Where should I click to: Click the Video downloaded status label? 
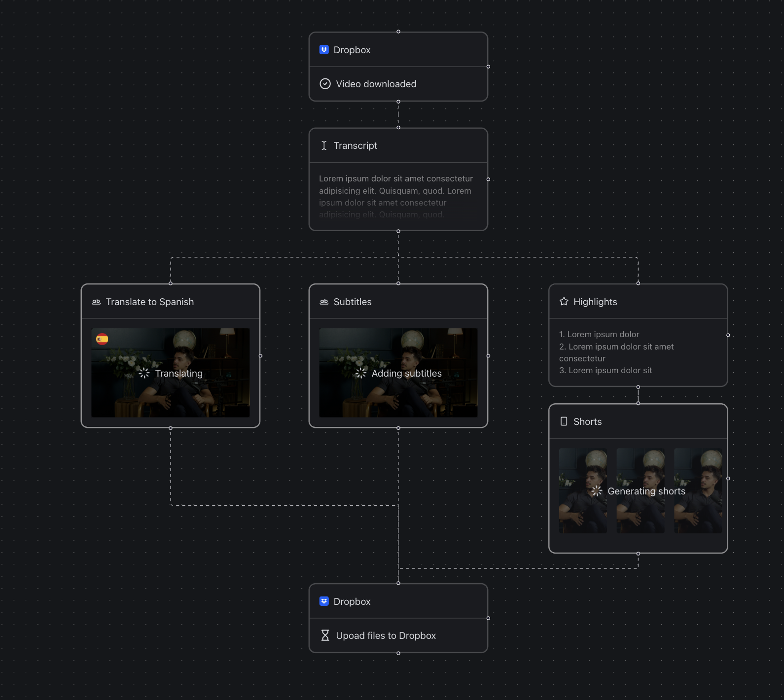(x=376, y=84)
